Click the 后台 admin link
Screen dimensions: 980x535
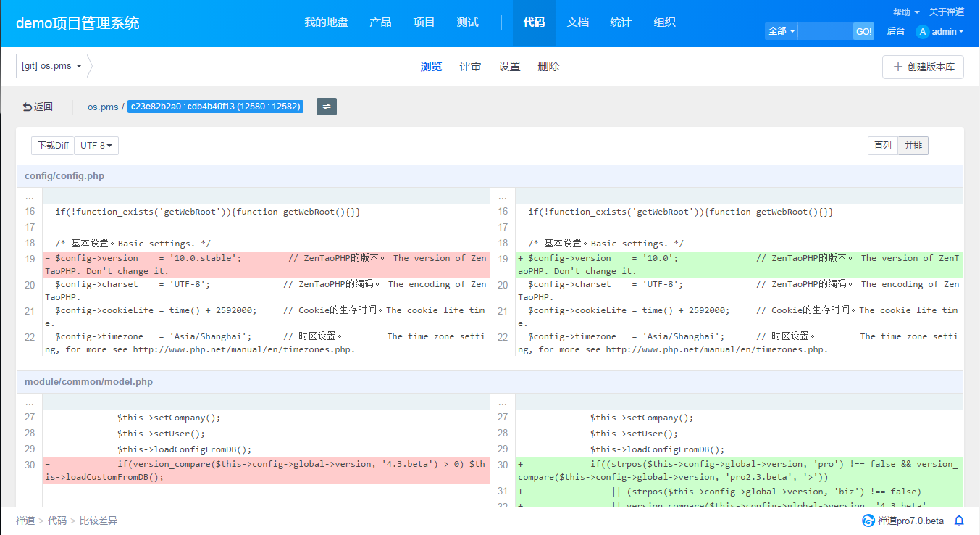click(x=896, y=31)
